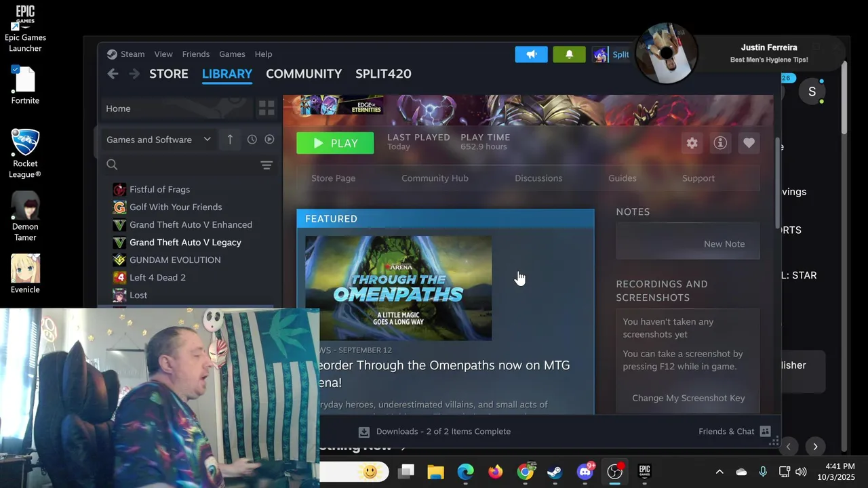Open Downloads status at bottom bar

pos(435,431)
